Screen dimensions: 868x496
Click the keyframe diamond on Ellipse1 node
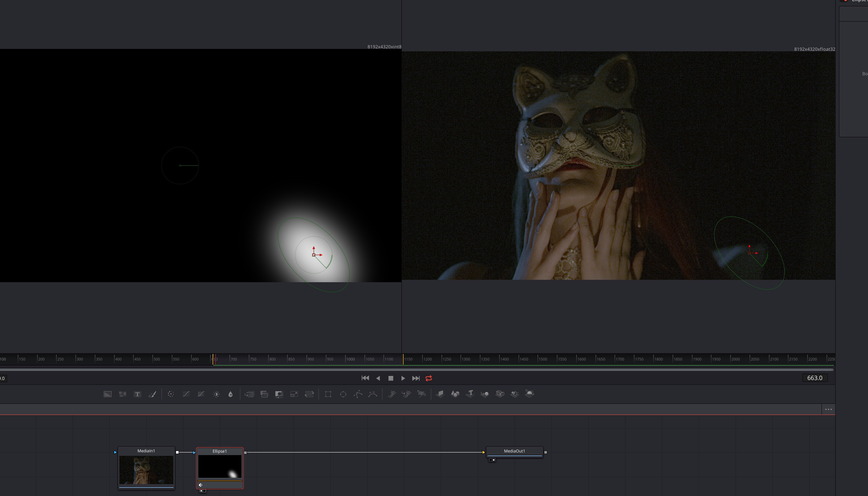click(201, 485)
